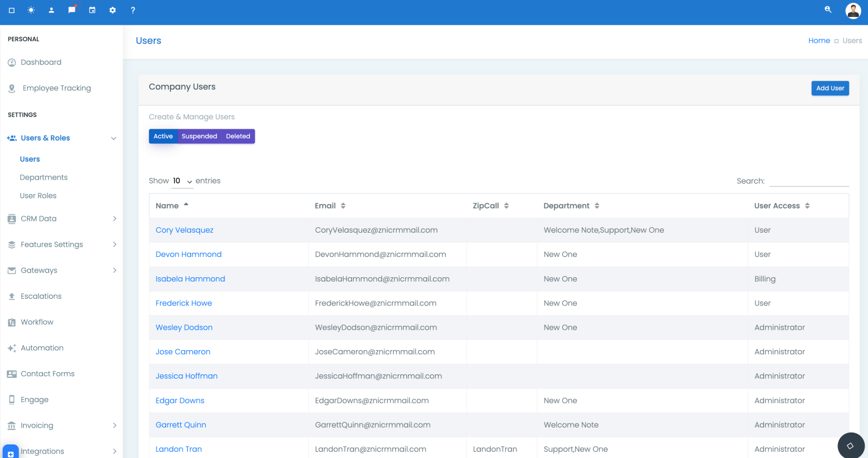Image resolution: width=868 pixels, height=458 pixels.
Task: Open messages via the chat bubble icon
Action: click(71, 10)
